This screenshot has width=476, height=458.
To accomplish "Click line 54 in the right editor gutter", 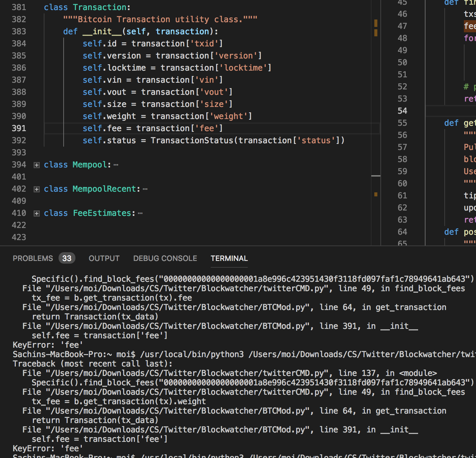I will click(402, 111).
